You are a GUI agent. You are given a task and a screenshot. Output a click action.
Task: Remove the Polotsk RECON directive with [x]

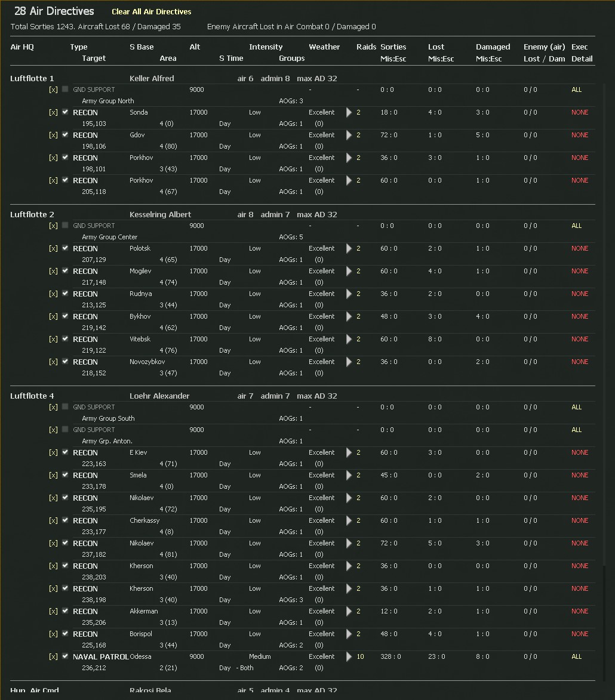(53, 249)
